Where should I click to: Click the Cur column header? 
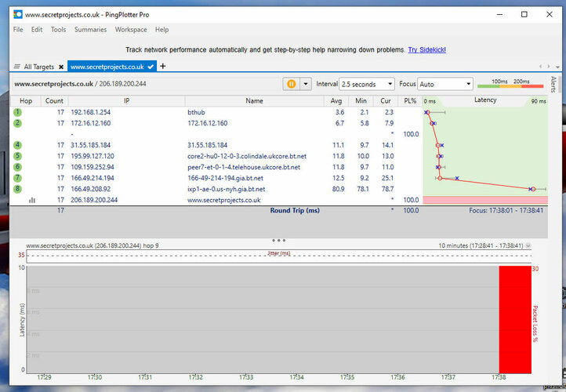coord(386,101)
